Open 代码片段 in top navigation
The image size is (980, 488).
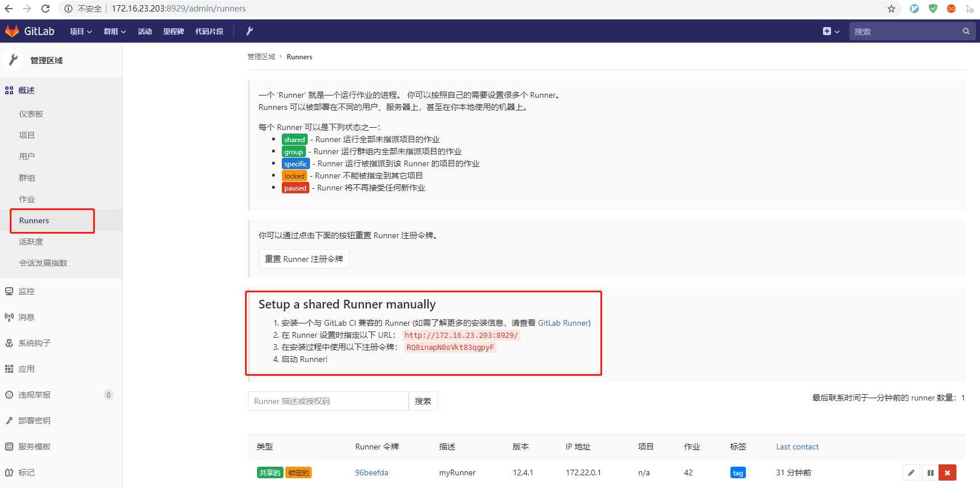209,31
